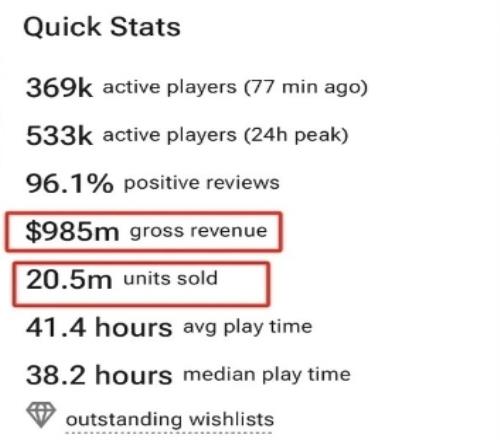Click inside the red units sold box
The width and height of the screenshot is (500, 440).
click(141, 284)
